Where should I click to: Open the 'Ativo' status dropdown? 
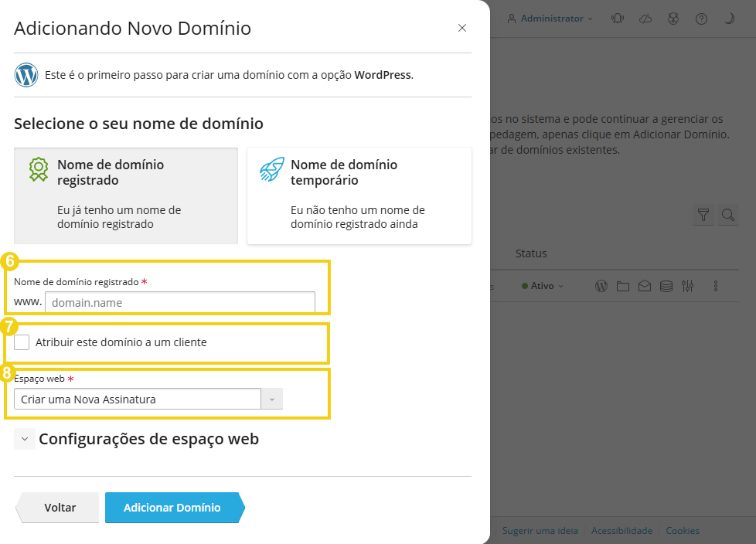point(542,285)
